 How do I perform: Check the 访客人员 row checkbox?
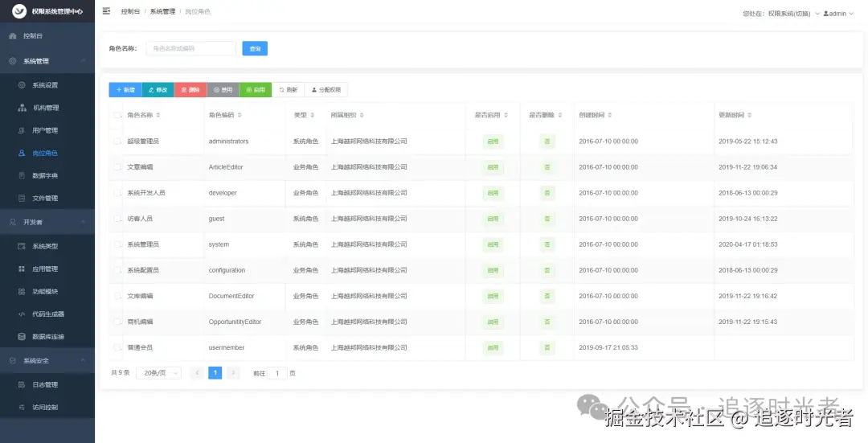point(117,219)
